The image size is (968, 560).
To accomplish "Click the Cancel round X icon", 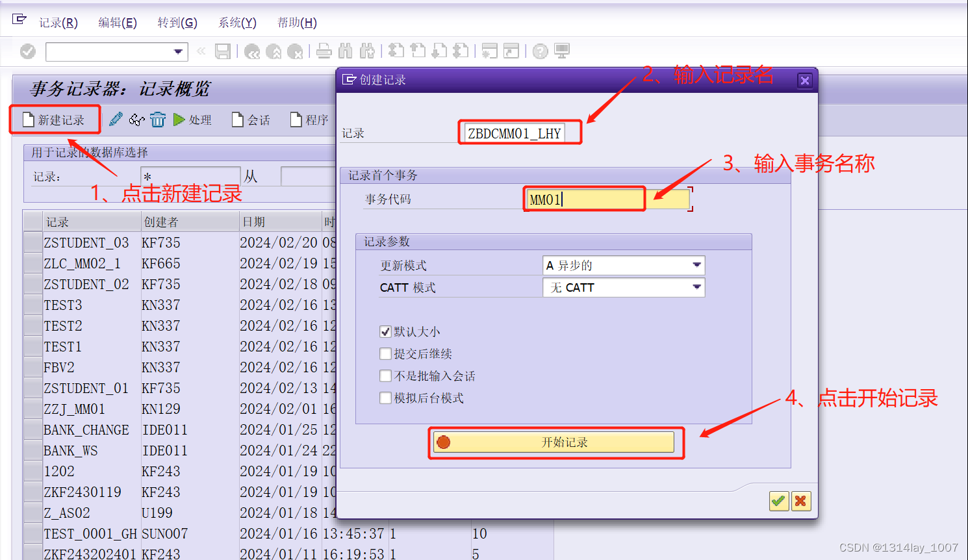I will [x=295, y=51].
